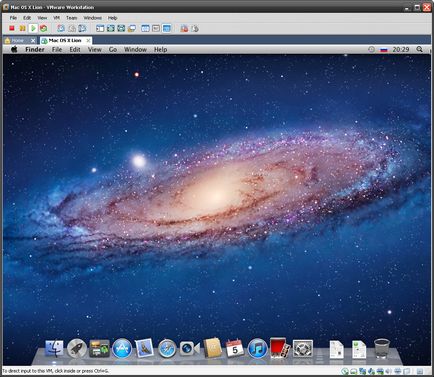This screenshot has height=377, width=434.
Task: Click the toolbar icon before the last
Action: tap(184, 28)
